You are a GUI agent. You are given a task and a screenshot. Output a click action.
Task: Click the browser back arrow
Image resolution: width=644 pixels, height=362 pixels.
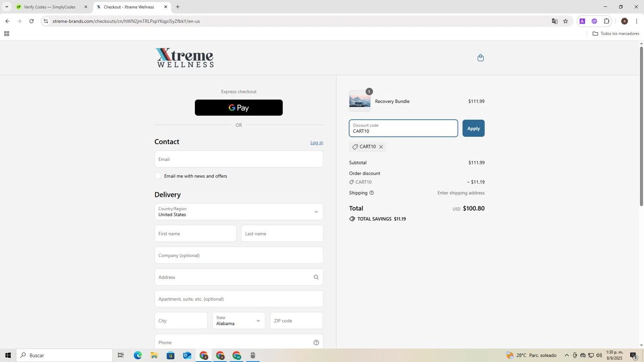(x=7, y=21)
